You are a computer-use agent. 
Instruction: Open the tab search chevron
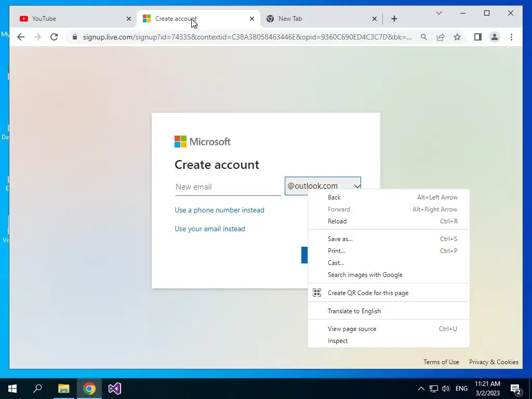438,13
